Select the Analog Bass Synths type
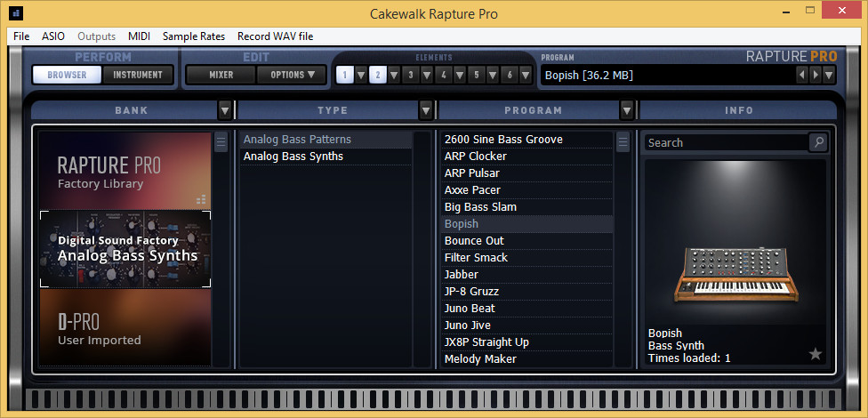The image size is (868, 418). click(x=293, y=157)
